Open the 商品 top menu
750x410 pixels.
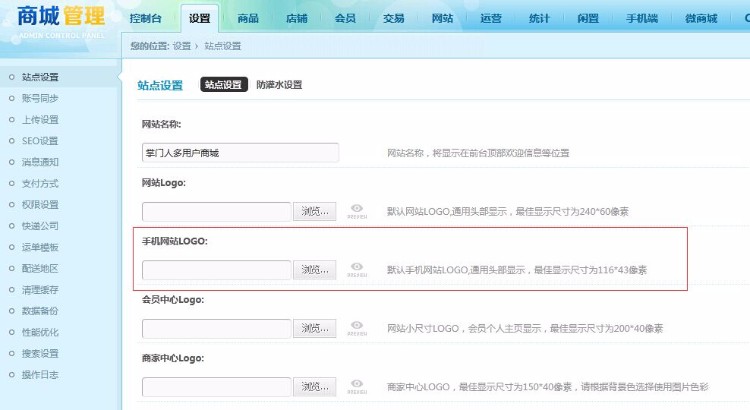coord(248,19)
